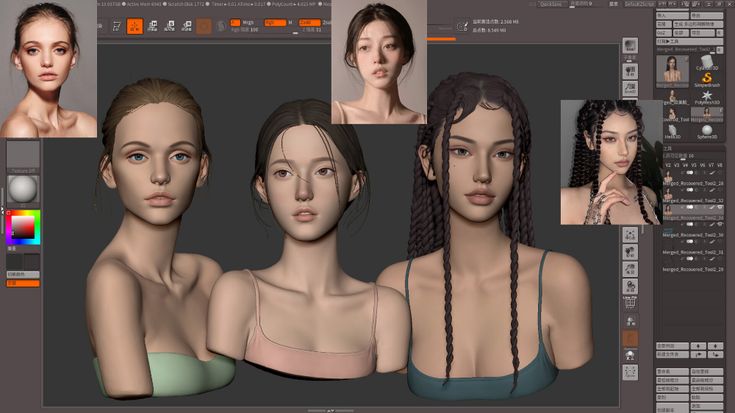735x413 pixels.
Task: Switch to Rotate transform mode icon
Action: pyautogui.click(x=187, y=26)
